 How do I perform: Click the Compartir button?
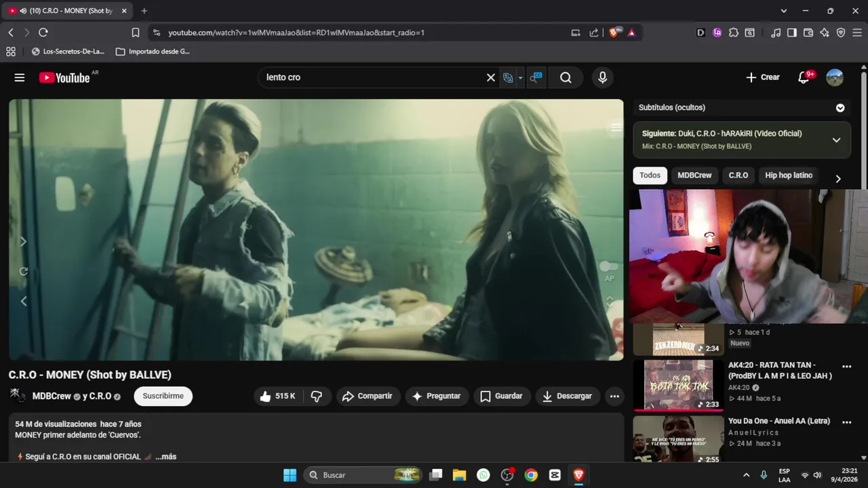coord(367,396)
